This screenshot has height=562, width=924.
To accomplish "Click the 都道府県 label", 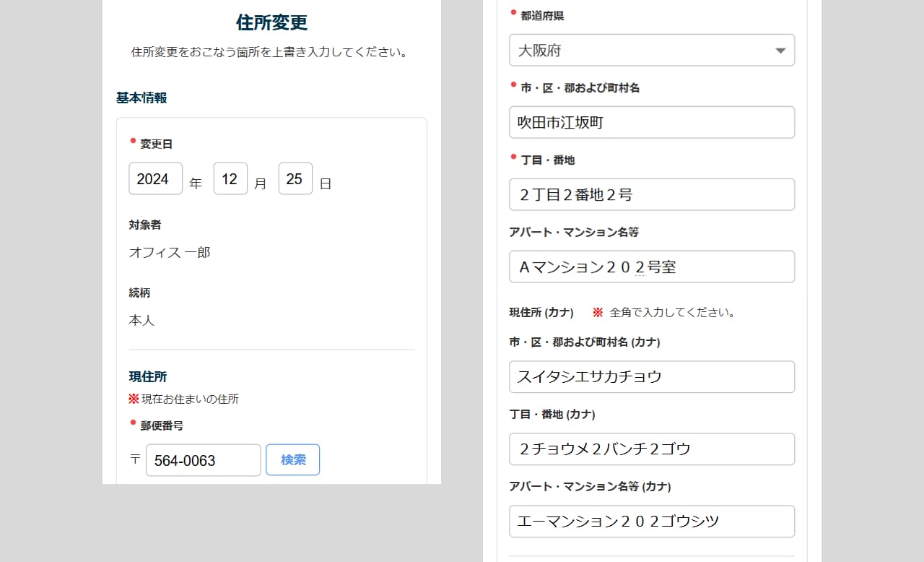I will point(542,15).
